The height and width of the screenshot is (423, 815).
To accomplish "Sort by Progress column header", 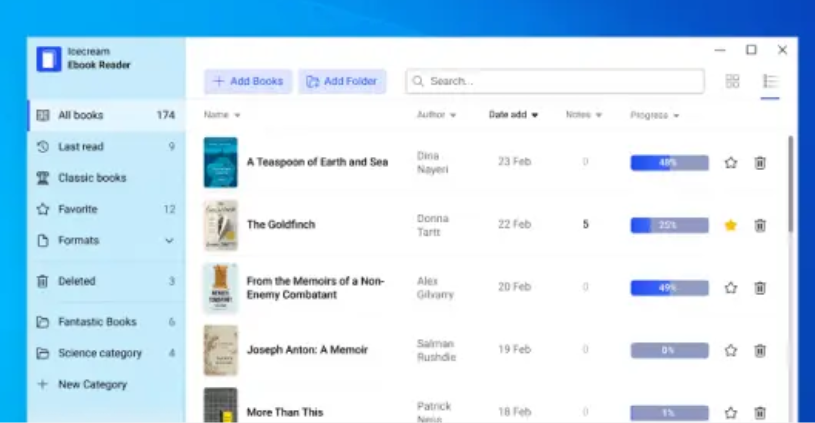I will coord(654,115).
